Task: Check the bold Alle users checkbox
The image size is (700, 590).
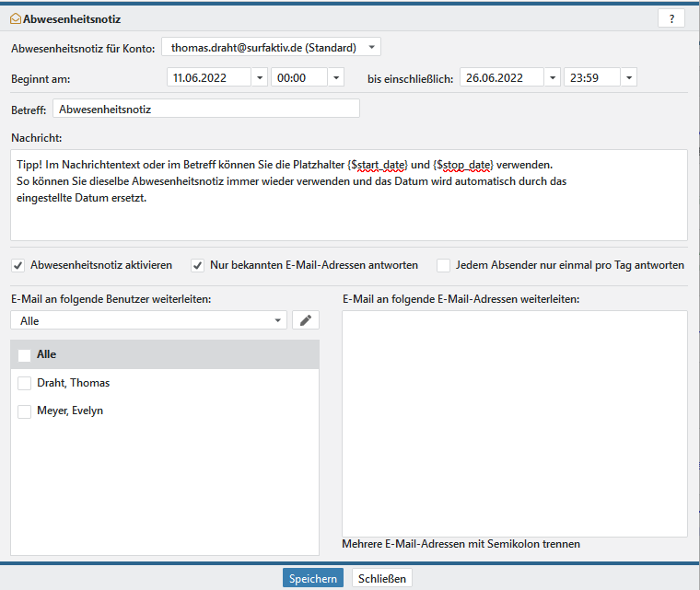Action: pyautogui.click(x=24, y=354)
